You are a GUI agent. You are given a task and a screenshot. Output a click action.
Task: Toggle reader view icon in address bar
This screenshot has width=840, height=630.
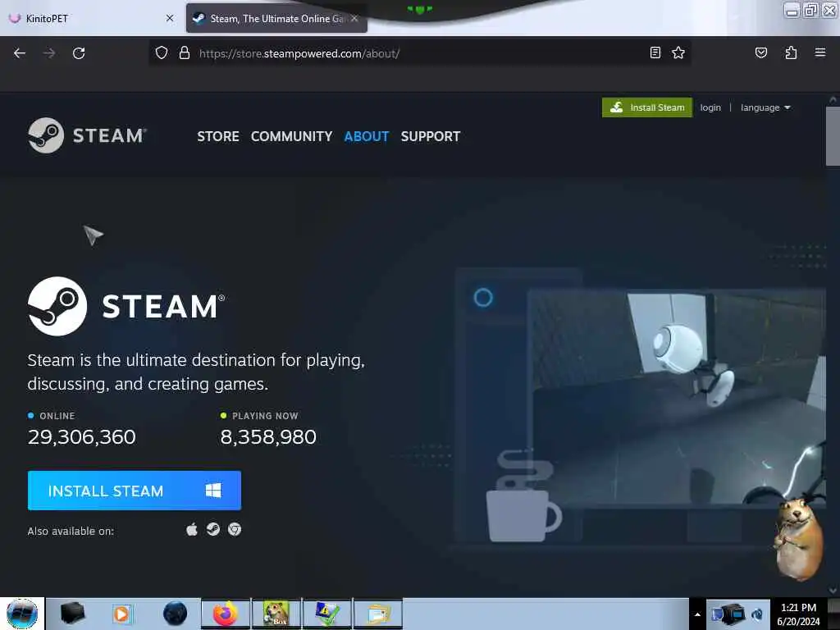[655, 52]
